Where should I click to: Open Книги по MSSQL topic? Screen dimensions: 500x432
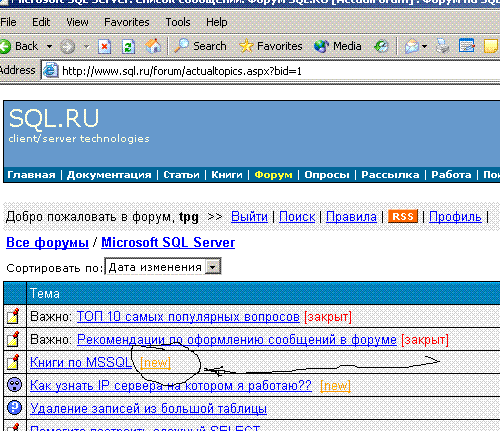(81, 363)
